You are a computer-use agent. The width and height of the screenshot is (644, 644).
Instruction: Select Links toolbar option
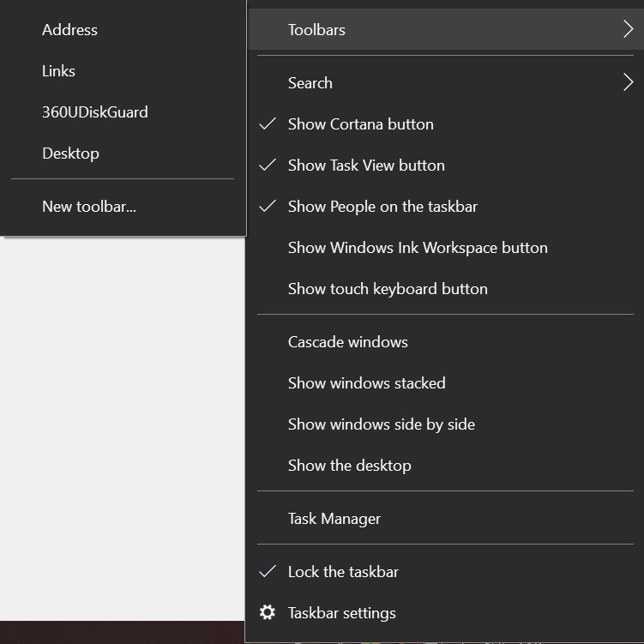pyautogui.click(x=123, y=70)
